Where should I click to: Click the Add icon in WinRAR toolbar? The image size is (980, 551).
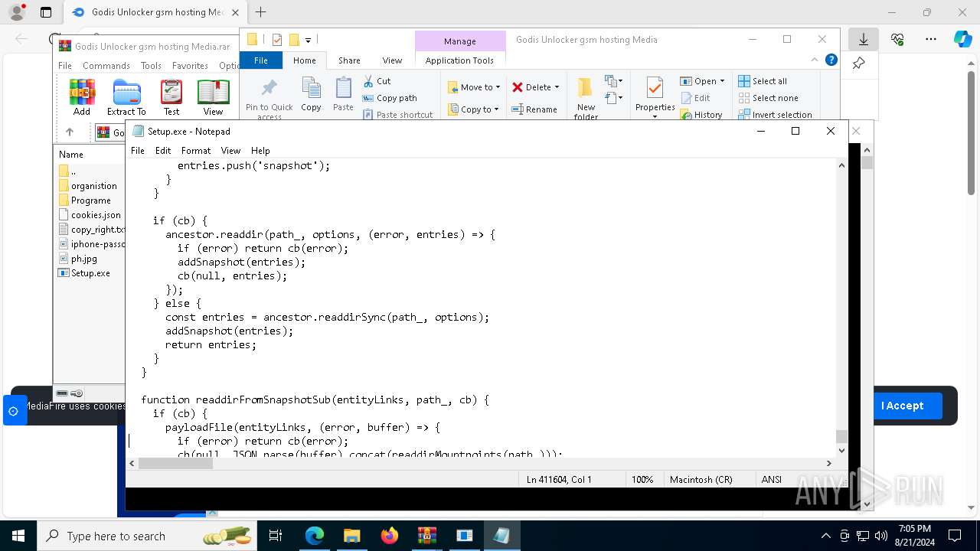[x=82, y=97]
